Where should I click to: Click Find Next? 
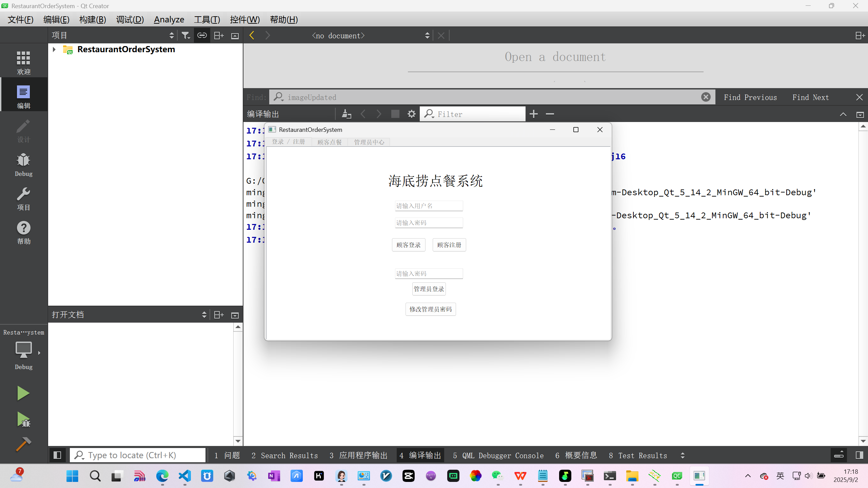pos(811,97)
